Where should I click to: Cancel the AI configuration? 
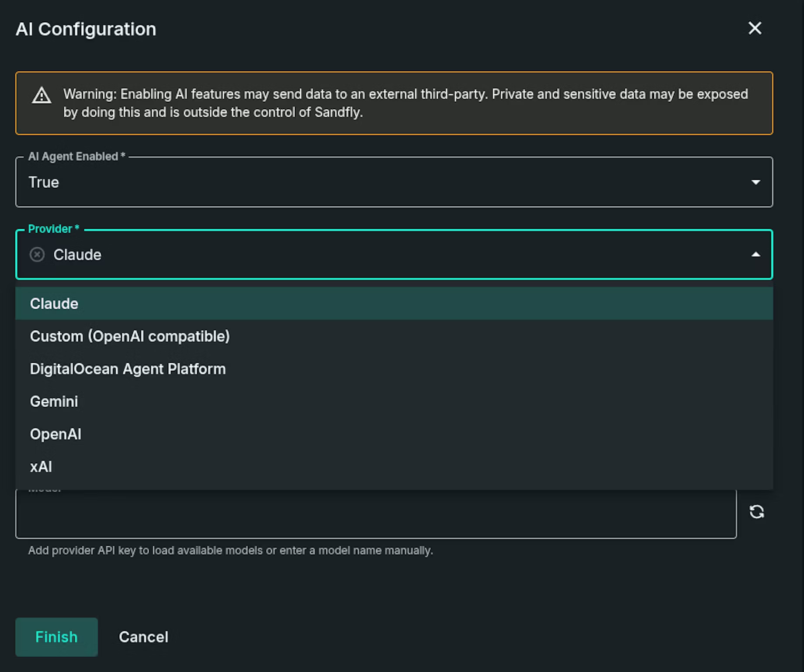[143, 637]
